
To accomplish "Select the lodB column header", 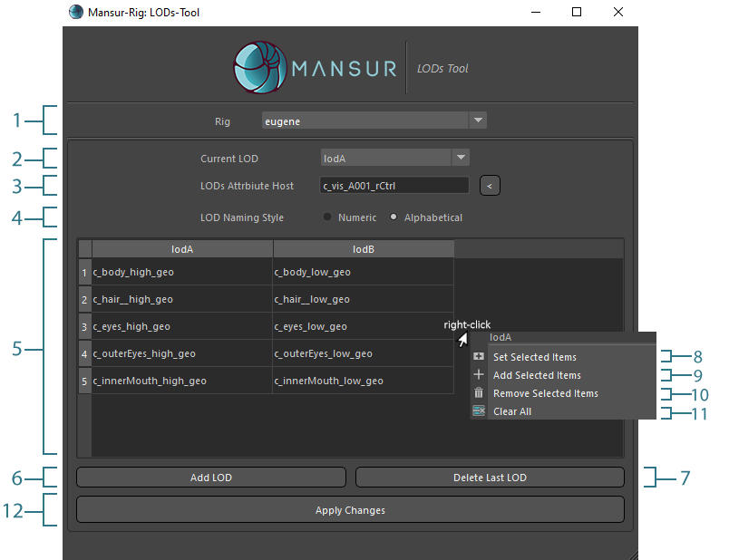I will coord(363,248).
